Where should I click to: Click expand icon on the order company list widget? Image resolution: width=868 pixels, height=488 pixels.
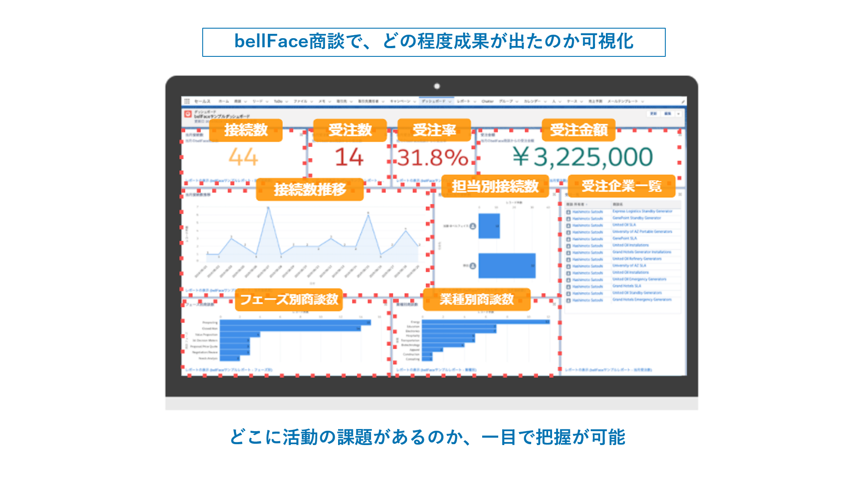680,194
